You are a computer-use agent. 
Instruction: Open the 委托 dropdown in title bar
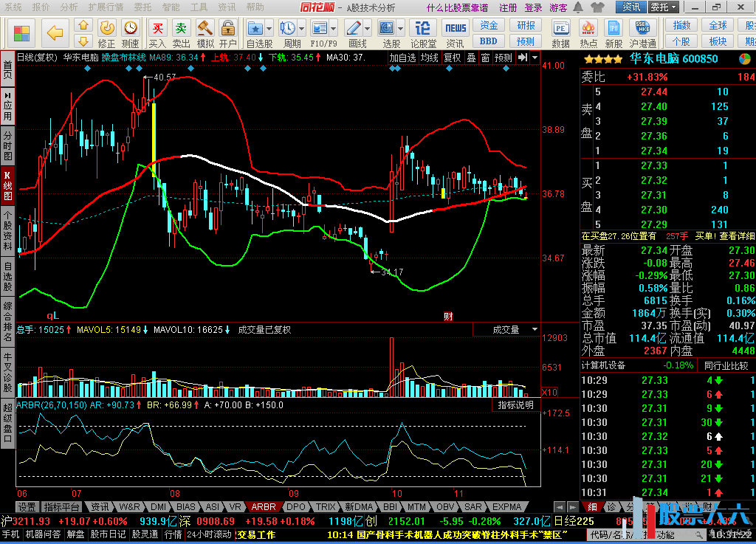[663, 7]
